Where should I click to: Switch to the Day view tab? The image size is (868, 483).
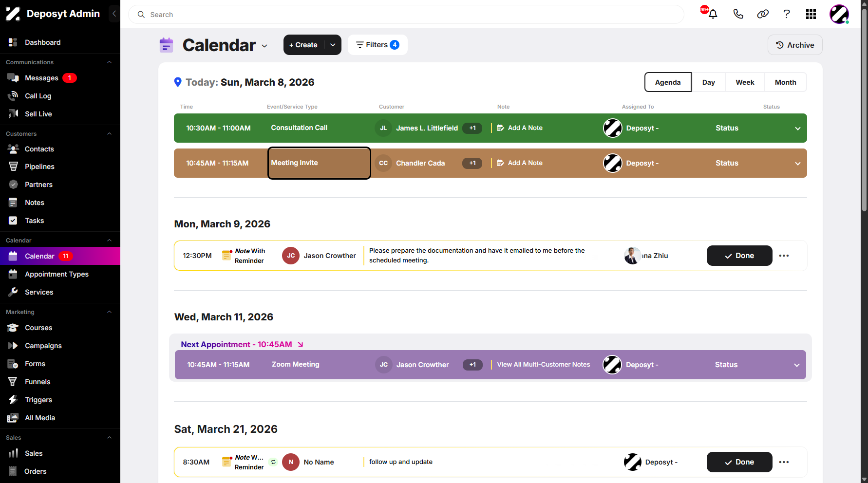[708, 82]
